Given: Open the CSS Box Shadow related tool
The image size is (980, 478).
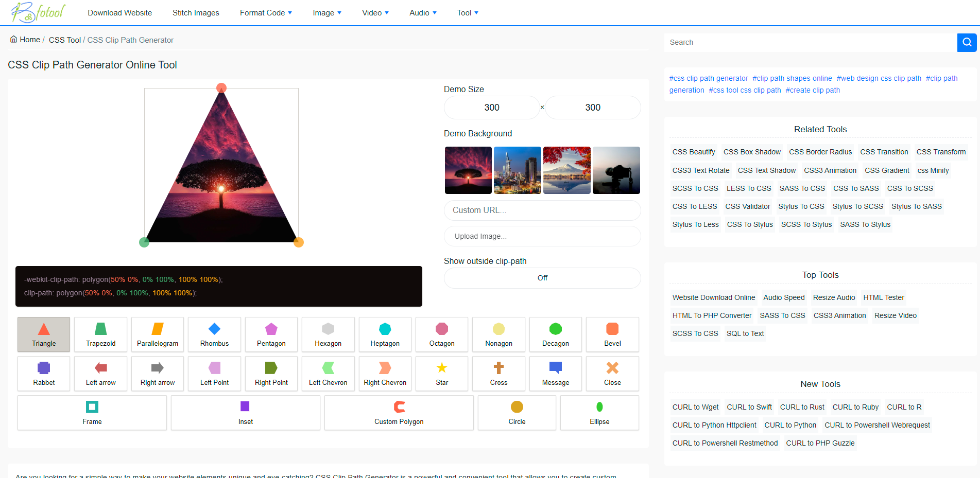Looking at the screenshot, I should 752,152.
